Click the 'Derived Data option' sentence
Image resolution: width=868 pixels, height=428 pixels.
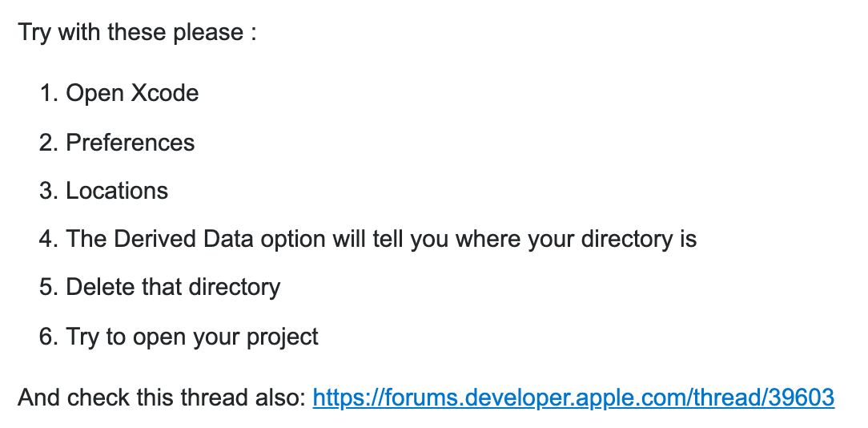tap(381, 239)
